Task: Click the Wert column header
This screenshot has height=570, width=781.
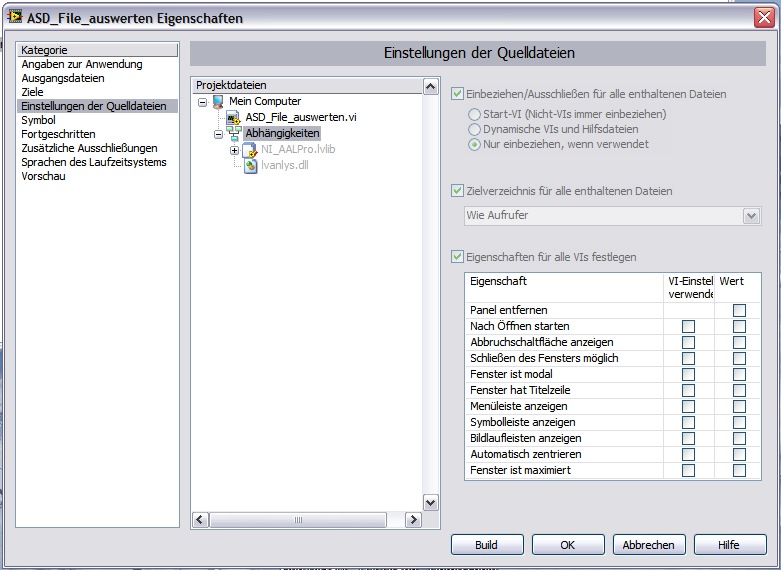Action: (x=737, y=287)
